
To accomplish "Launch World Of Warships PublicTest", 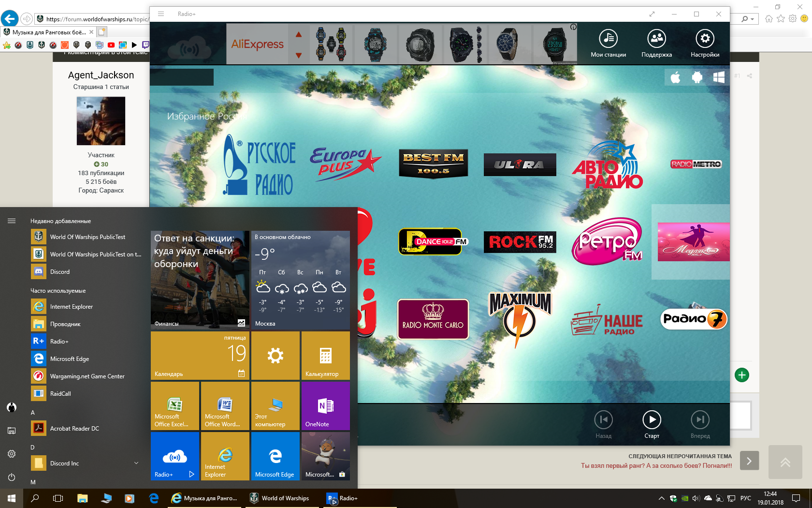I will tap(87, 237).
